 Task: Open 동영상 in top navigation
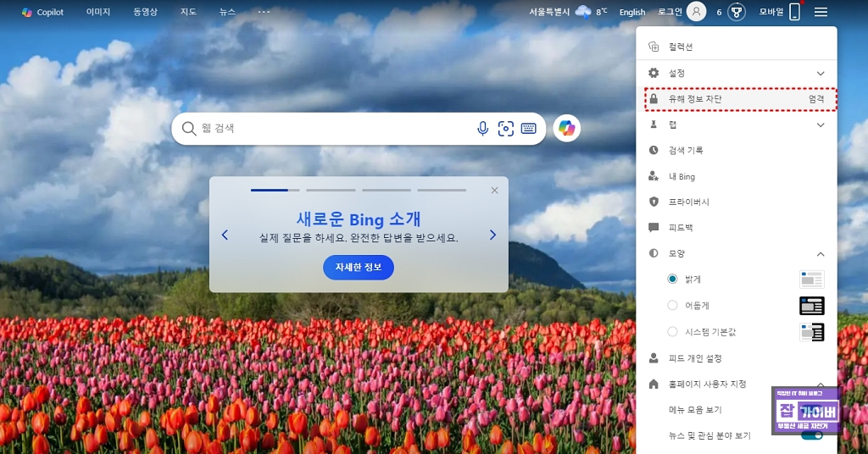[x=146, y=12]
